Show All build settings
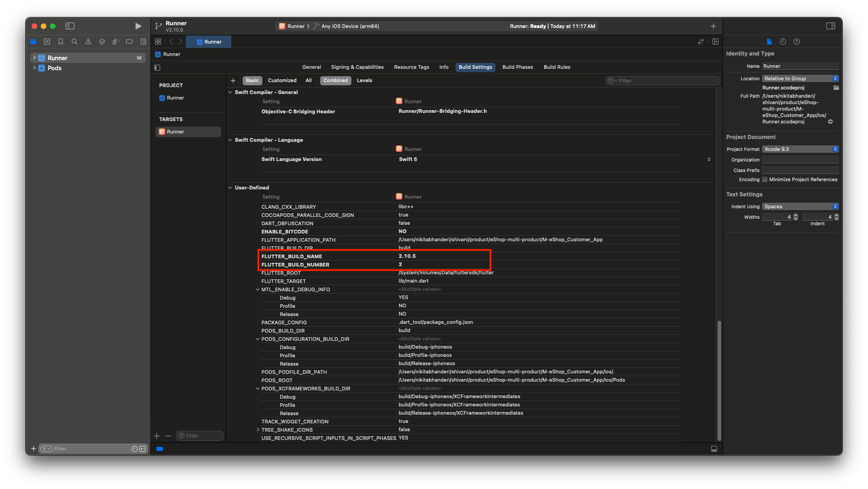The width and height of the screenshot is (868, 489). coord(308,81)
